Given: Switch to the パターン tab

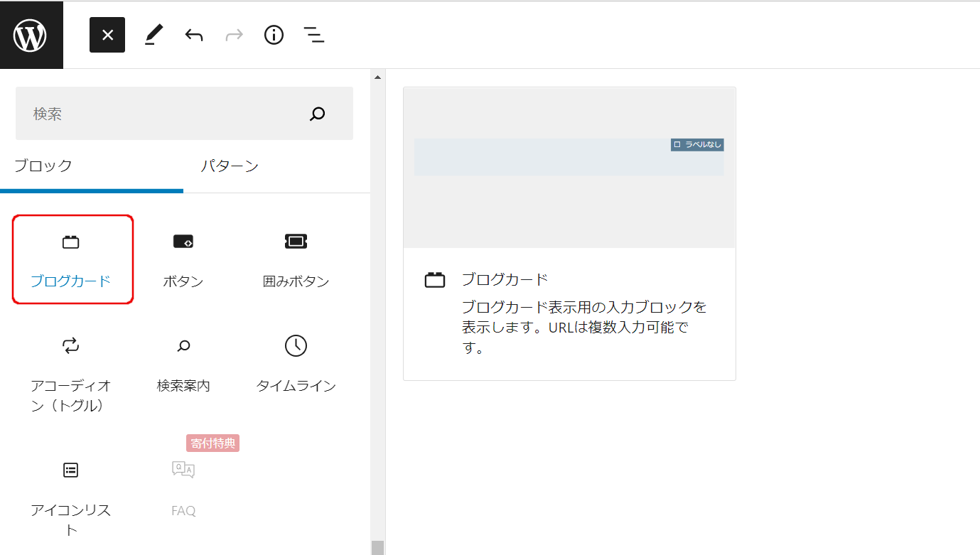Looking at the screenshot, I should (230, 166).
